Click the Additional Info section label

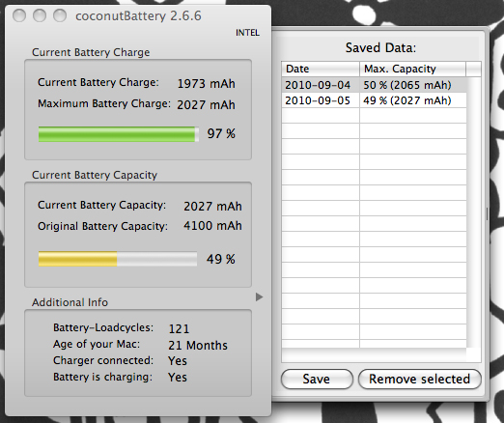pos(70,302)
